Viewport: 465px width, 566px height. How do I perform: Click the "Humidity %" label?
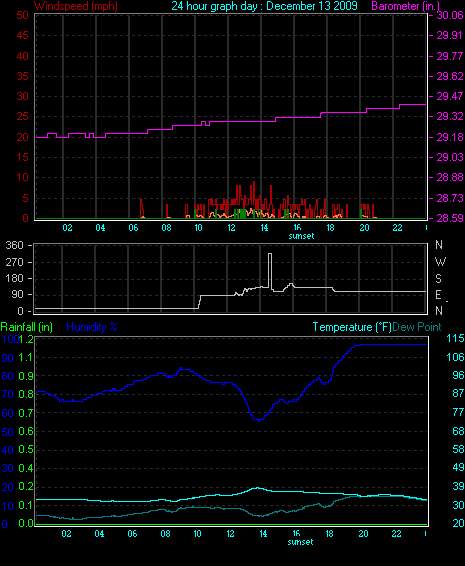pos(92,327)
